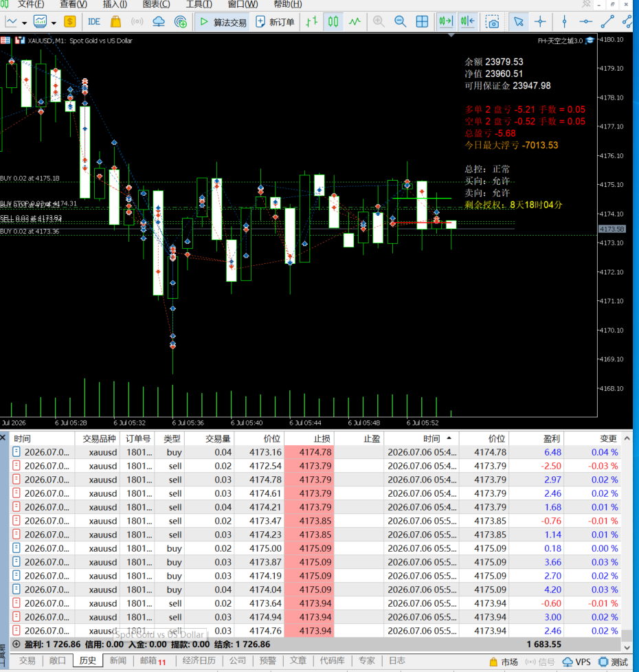This screenshot has height=672, width=639.
Task: Select the line chart type icon
Action: tap(355, 21)
